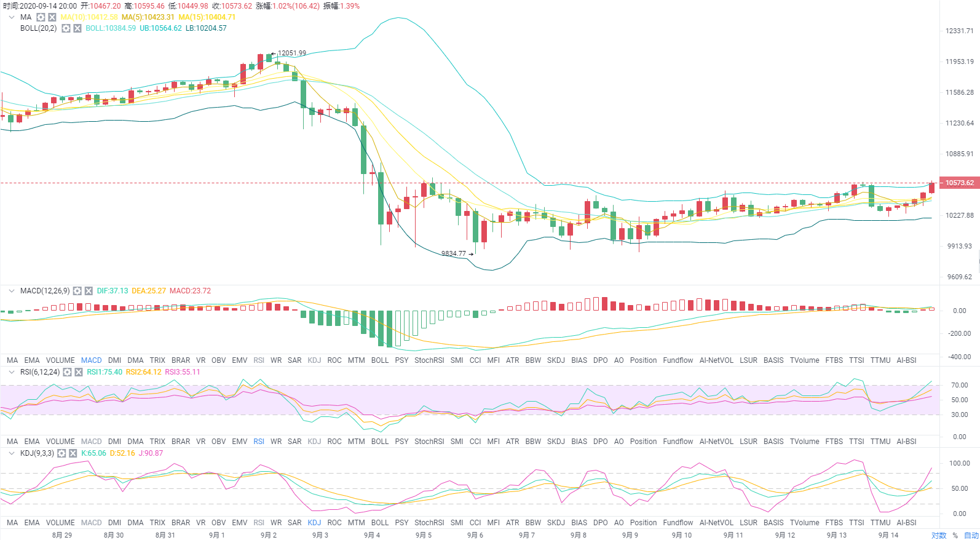This screenshot has height=540, width=980.
Task: Close the MACD(12,26,9) panel with X
Action: click(x=89, y=291)
